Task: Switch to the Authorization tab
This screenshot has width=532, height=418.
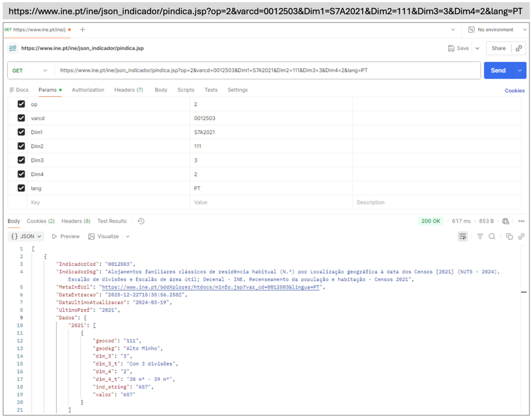Action: pyautogui.click(x=88, y=90)
